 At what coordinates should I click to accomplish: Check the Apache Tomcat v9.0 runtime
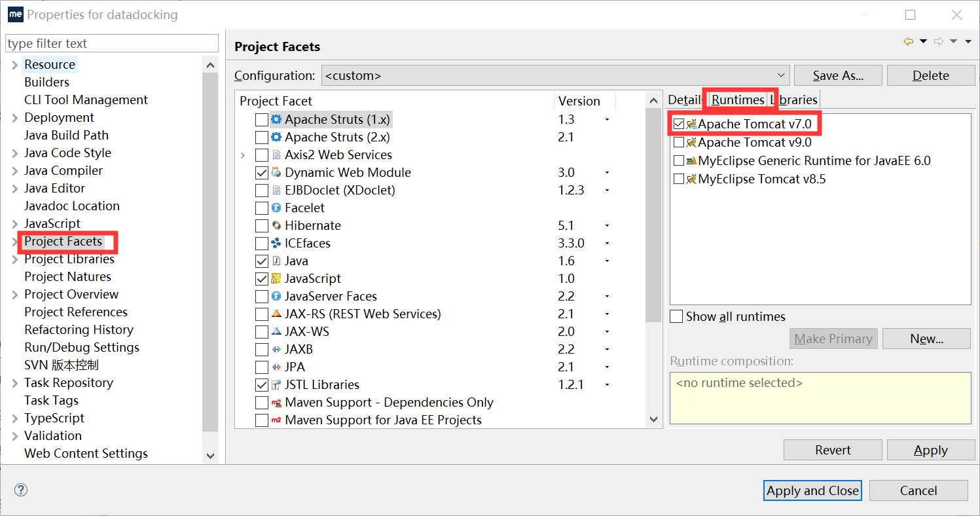coord(679,142)
